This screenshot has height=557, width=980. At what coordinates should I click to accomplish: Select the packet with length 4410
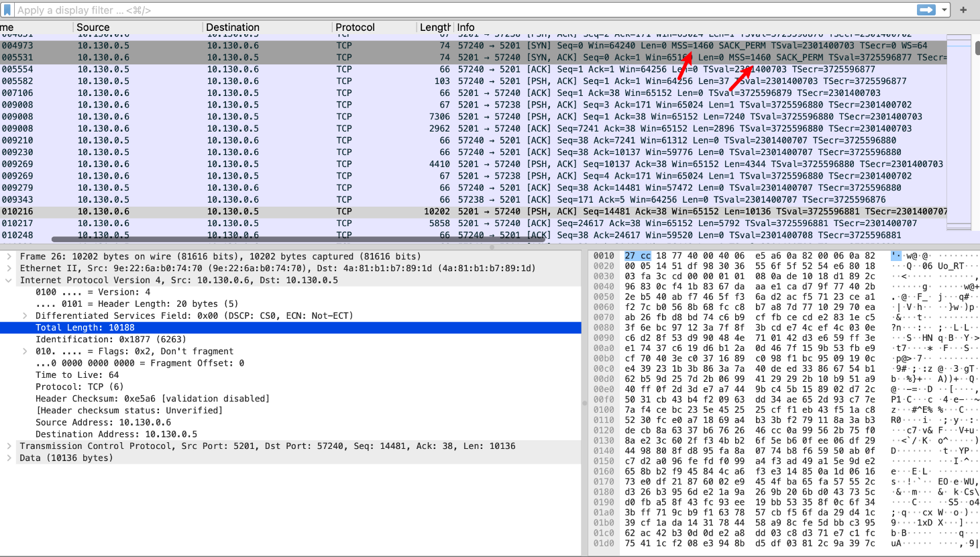tap(474, 164)
